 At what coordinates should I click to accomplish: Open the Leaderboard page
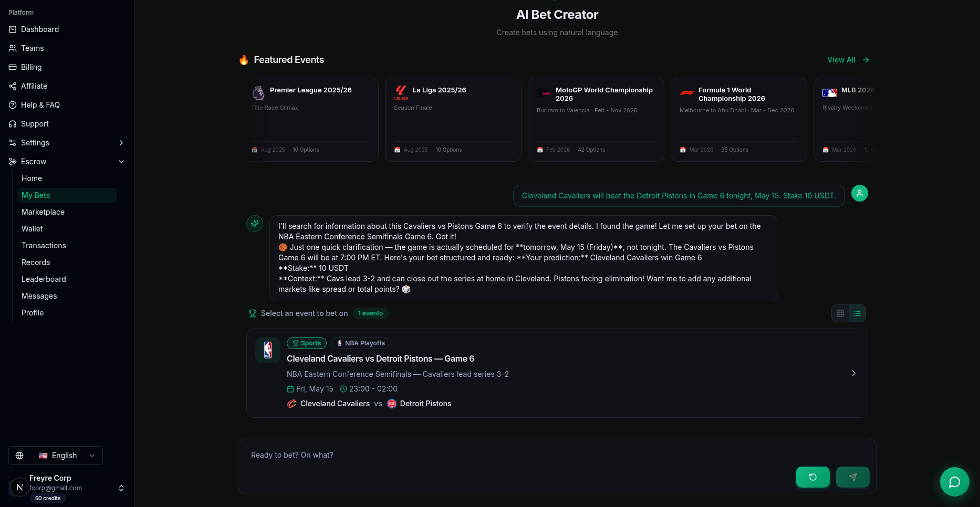67,279
